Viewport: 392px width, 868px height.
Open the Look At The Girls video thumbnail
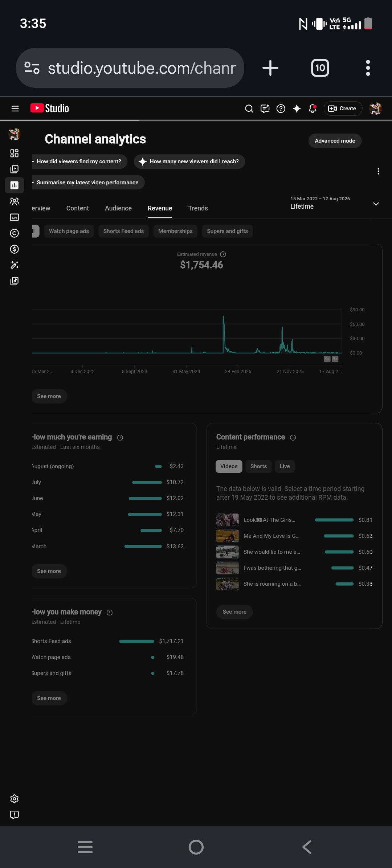(x=228, y=520)
